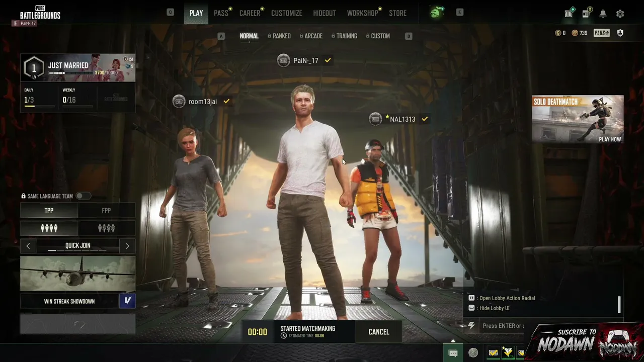The image size is (644, 362).
Task: Click the Just Married XP progress bar
Action: [71, 73]
